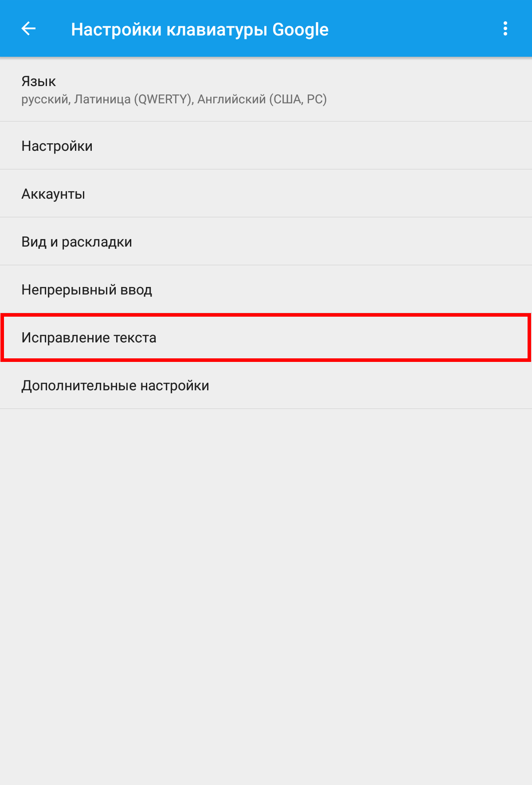
Task: Tap the back arrow in header
Action: (x=28, y=29)
